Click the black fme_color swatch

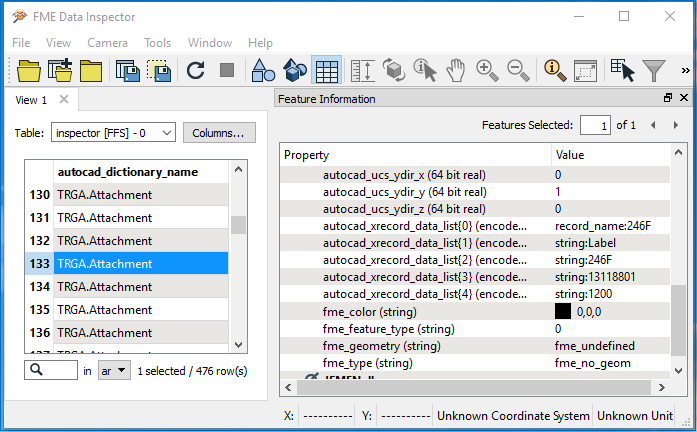[563, 311]
